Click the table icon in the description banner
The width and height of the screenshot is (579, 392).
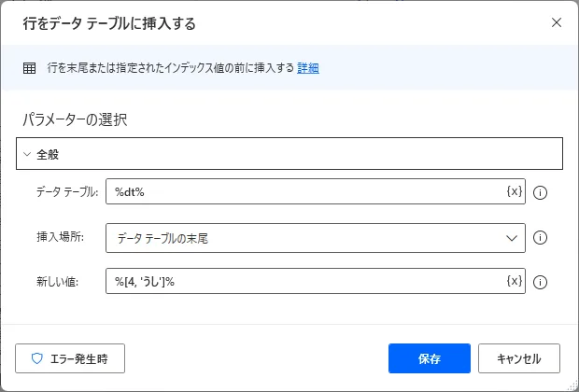29,68
